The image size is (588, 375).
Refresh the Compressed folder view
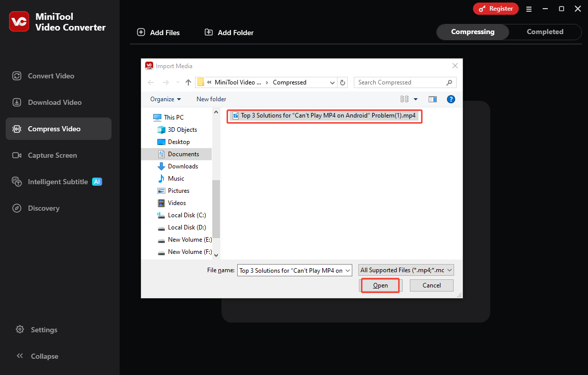click(342, 82)
